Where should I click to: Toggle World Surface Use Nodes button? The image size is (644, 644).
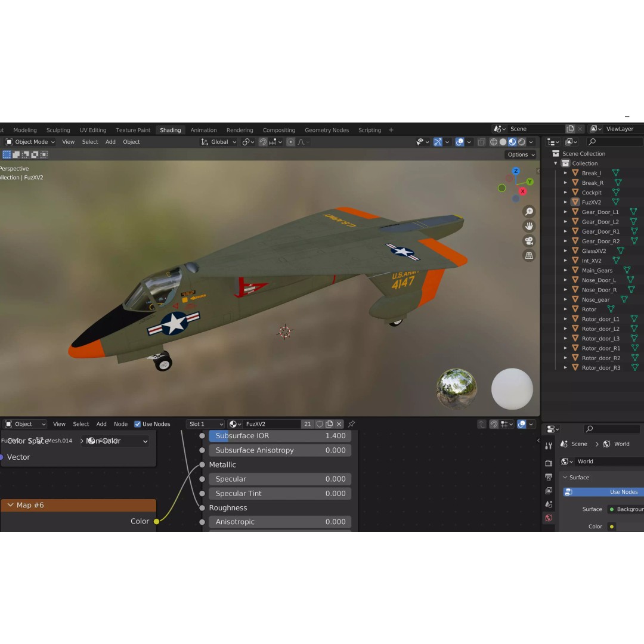point(603,492)
